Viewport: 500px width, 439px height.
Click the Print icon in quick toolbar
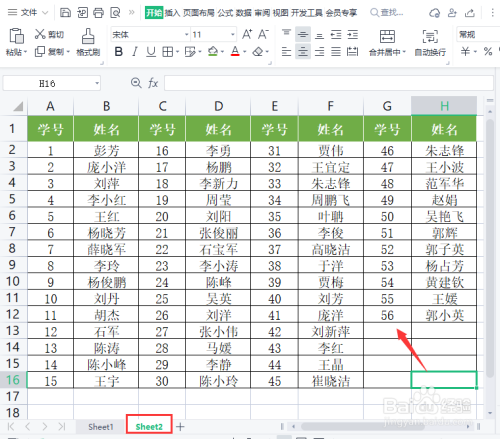pyautogui.click(x=98, y=13)
